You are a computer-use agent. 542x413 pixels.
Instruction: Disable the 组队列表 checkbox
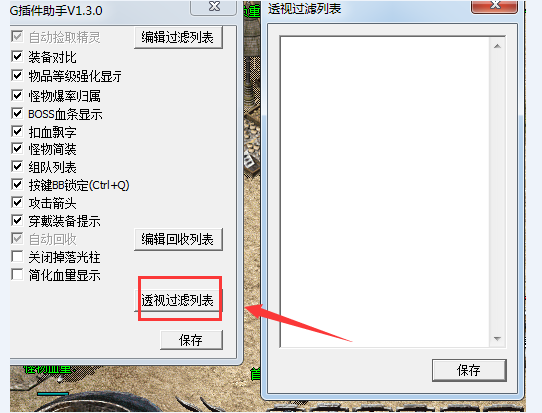[x=17, y=166]
